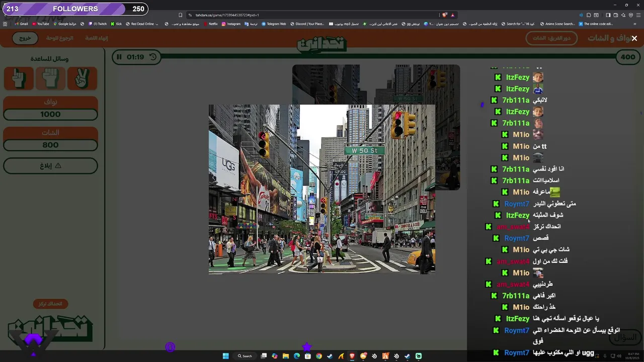The width and height of the screenshot is (644, 362).
Task: Click 7rb111a username in اكبر فاهي message
Action: click(516, 296)
